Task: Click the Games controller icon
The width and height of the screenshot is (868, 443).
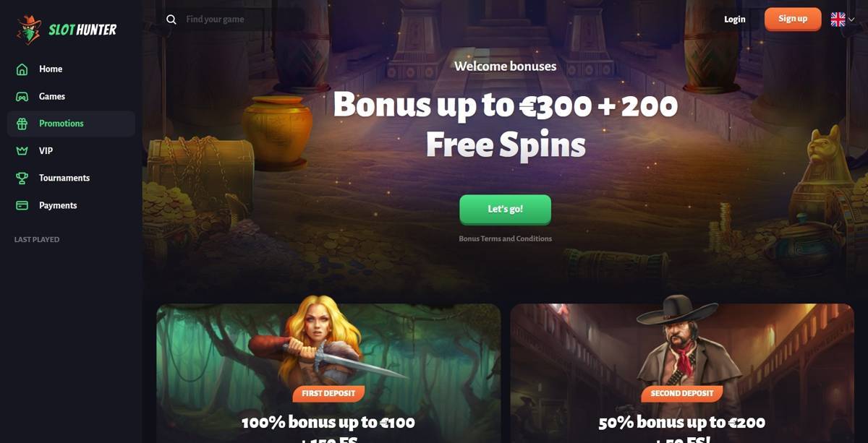Action: pos(22,96)
